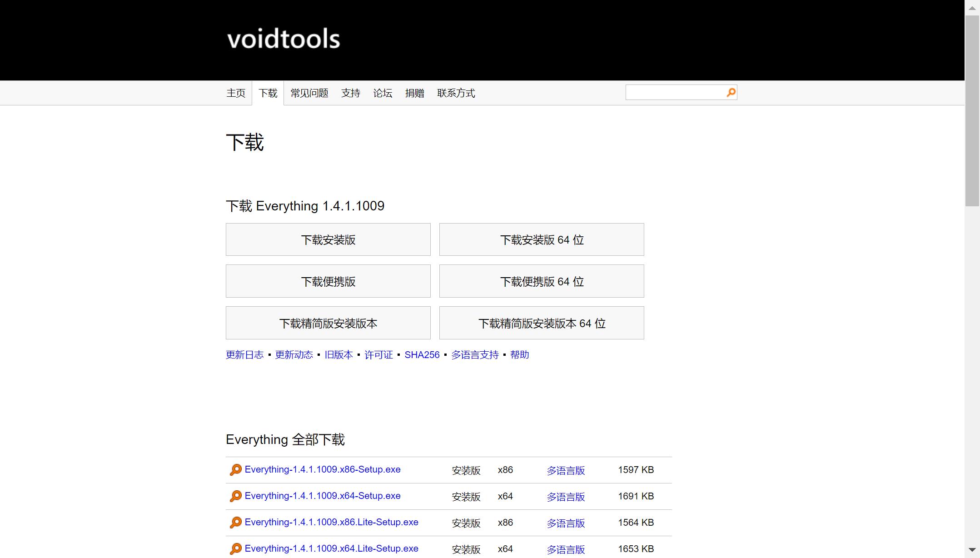Image resolution: width=980 pixels, height=558 pixels.
Task: Download Everything-1.4.1.1009.x86.Lite-Setup.exe link
Action: coord(332,522)
